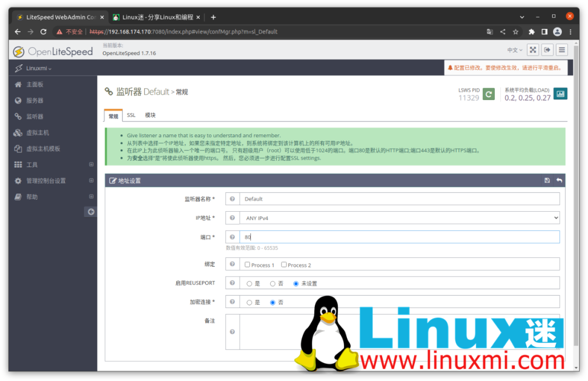This screenshot has width=588, height=381.
Task: Select 是 for 加密连接
Action: (249, 303)
